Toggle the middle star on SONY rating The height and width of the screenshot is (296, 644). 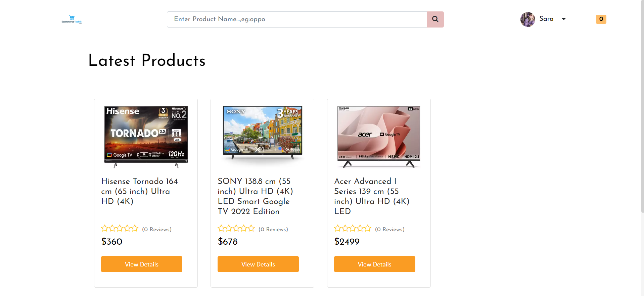(236, 228)
